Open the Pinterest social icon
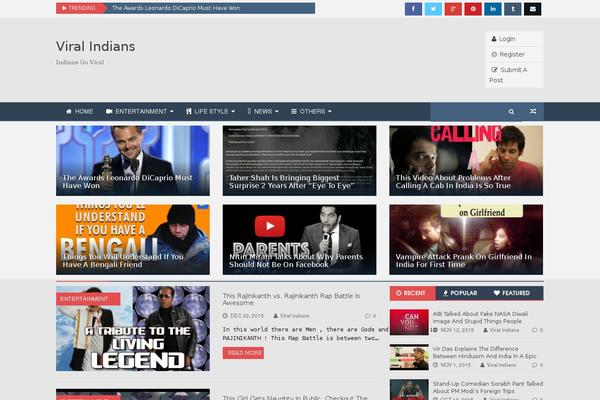The height and width of the screenshot is (400, 600). (473, 9)
